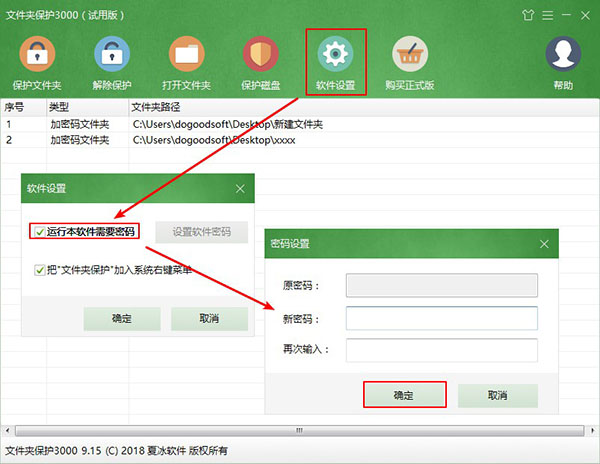The image size is (600, 464).
Task: Toggle 运行本软件需要密码 checkbox
Action: point(39,232)
